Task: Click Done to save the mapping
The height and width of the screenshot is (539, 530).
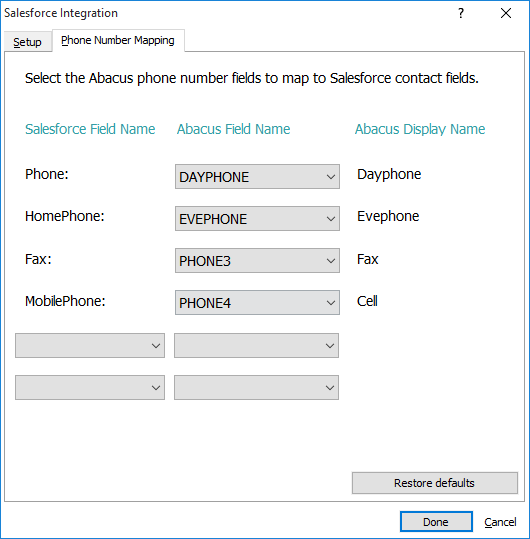Action: pyautogui.click(x=436, y=522)
